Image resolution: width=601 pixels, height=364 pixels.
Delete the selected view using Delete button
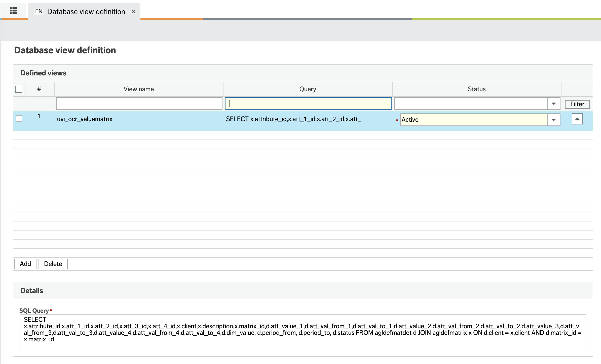click(x=53, y=264)
